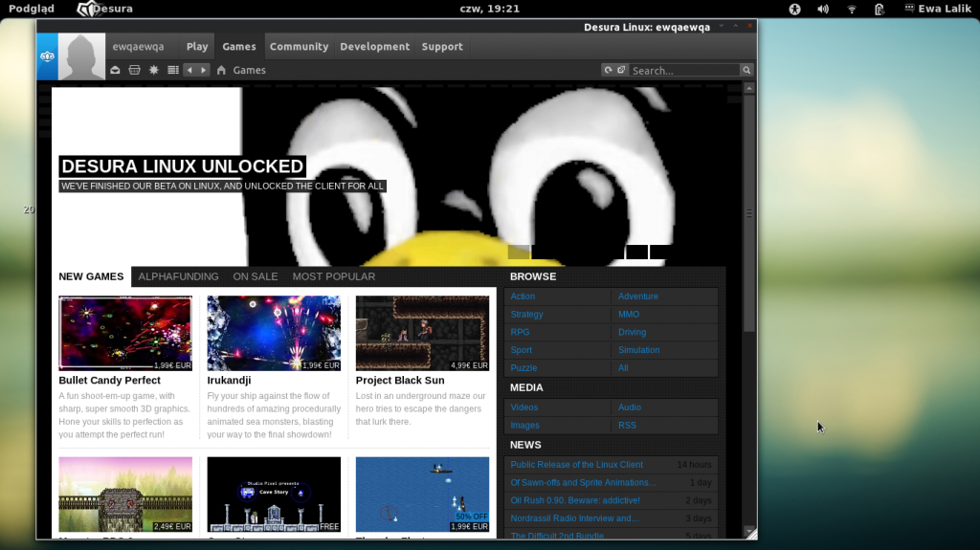This screenshot has height=550, width=980.
Task: Open the Development tab
Action: [x=375, y=46]
